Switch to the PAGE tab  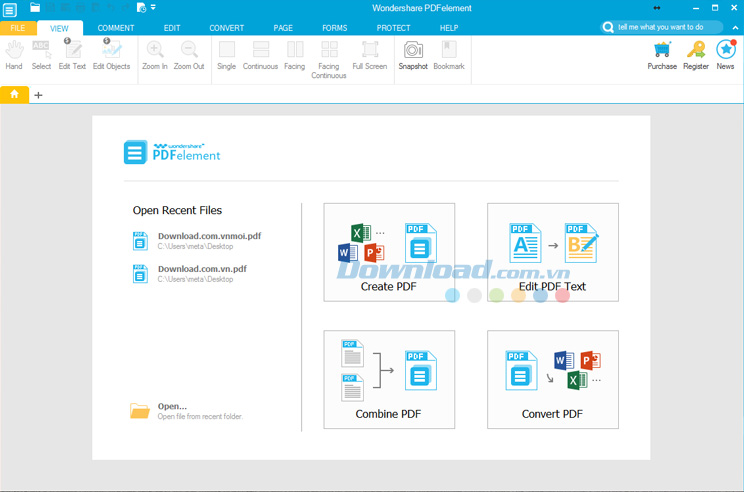coord(283,28)
